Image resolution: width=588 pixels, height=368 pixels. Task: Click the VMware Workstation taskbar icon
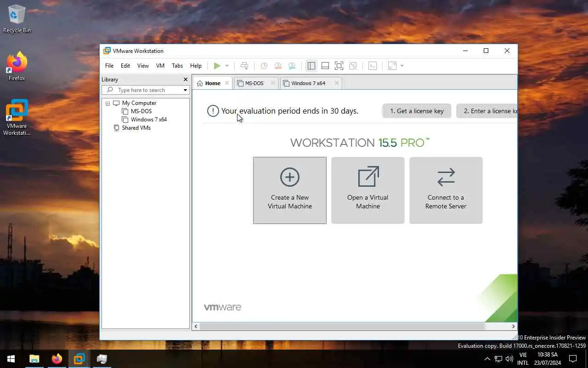click(79, 359)
